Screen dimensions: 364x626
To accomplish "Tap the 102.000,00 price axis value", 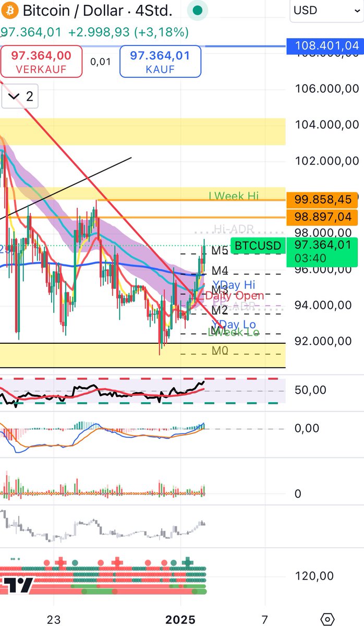I will click(x=326, y=161).
